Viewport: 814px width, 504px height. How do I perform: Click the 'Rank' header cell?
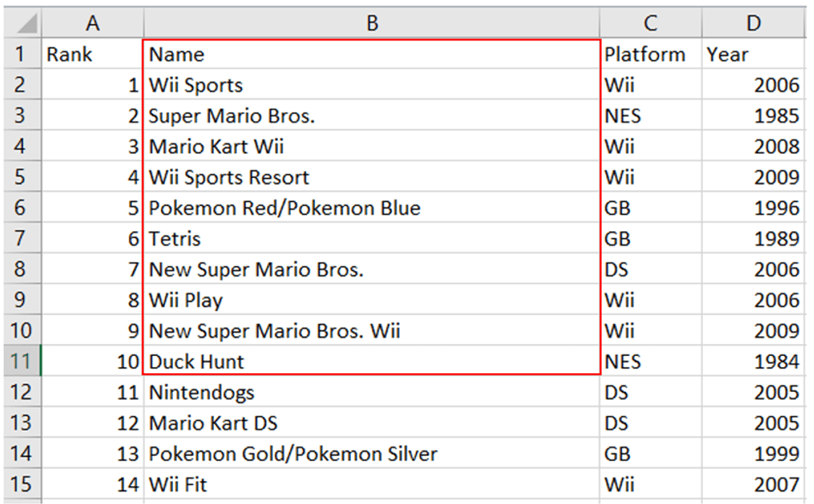[92, 54]
